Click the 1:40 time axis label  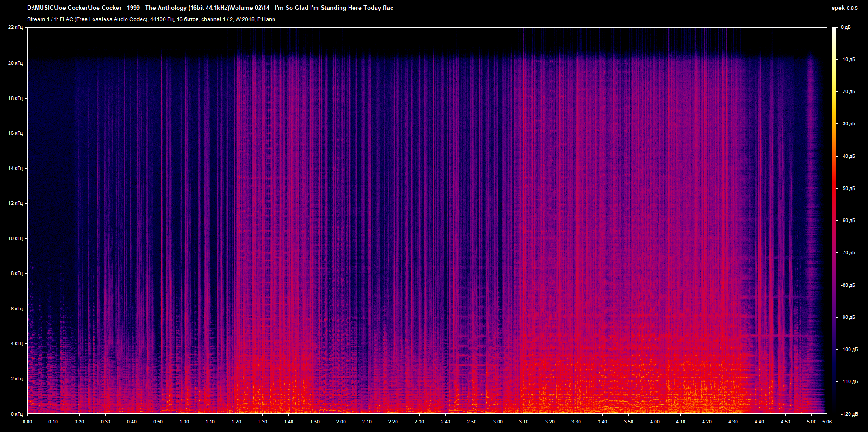click(288, 422)
